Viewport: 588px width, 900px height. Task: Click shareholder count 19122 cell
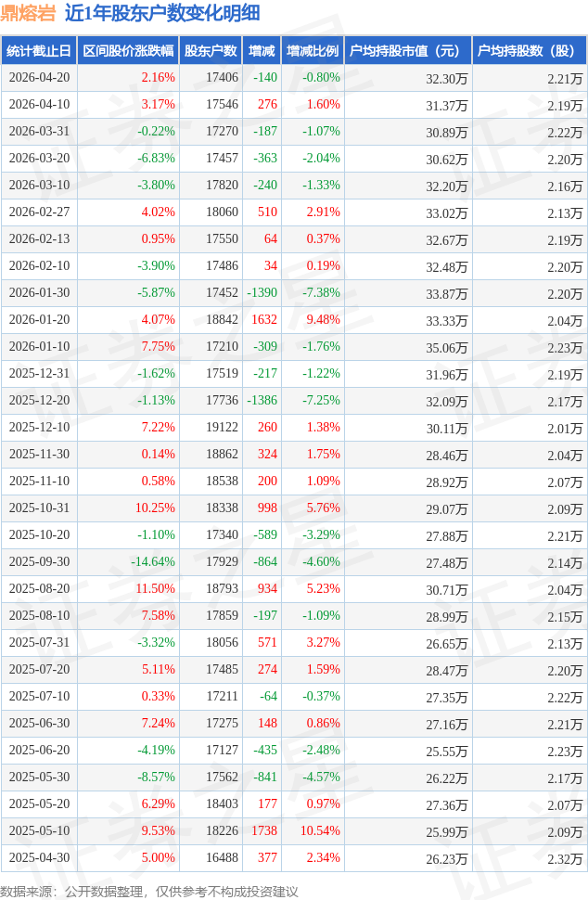coord(222,428)
